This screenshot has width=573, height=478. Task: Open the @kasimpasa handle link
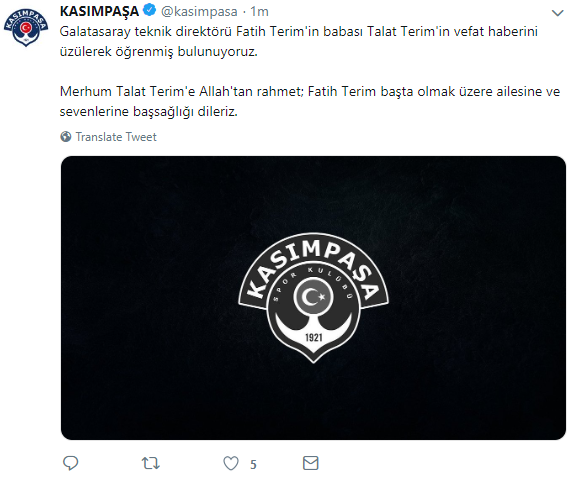[x=199, y=12]
